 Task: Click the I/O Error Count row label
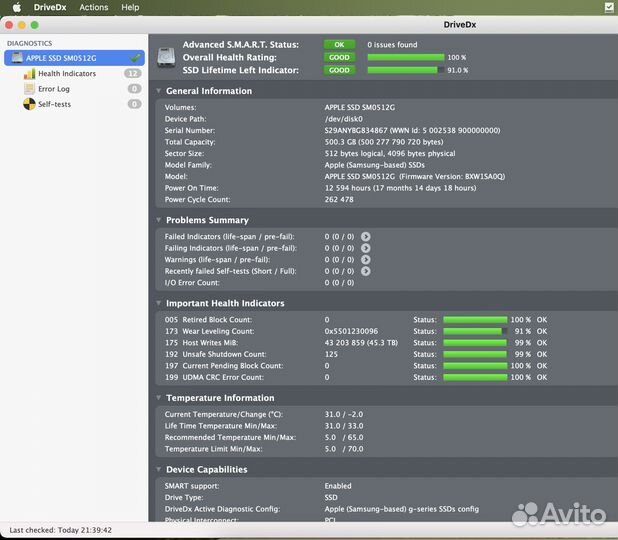click(x=192, y=283)
